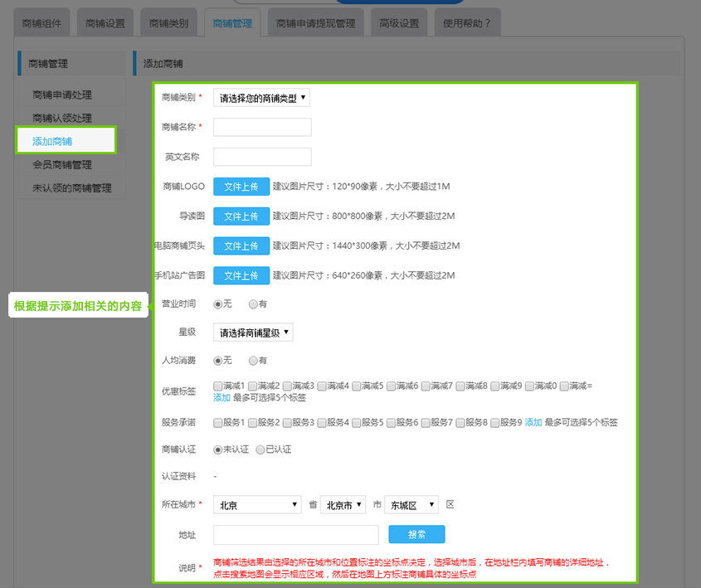Open 会员商铺管理 in the sidebar

coord(62,165)
